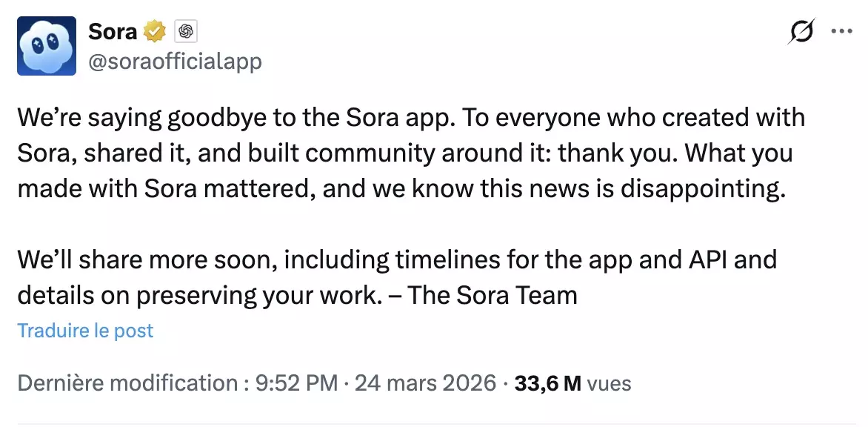Image resolution: width=868 pixels, height=427 pixels.
Task: Click the @soraofficialapp handle
Action: (x=175, y=61)
